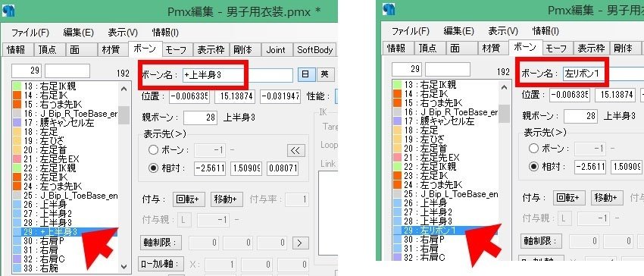This screenshot has height=276, width=644.
Task: Open ファイル(F) menu in left window
Action: [30, 33]
